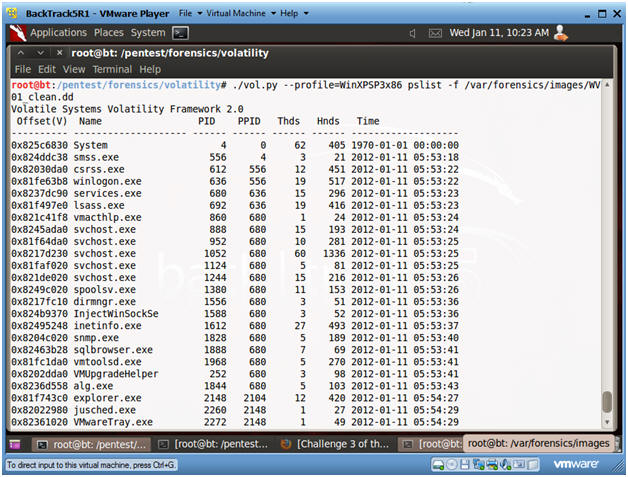This screenshot has height=477, width=628.
Task: Click the dirmngr.exe process name
Action: point(105,301)
